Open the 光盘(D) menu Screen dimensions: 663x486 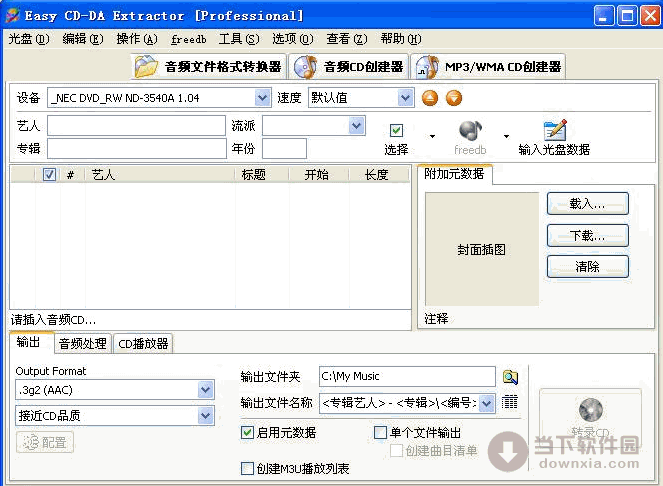29,39
